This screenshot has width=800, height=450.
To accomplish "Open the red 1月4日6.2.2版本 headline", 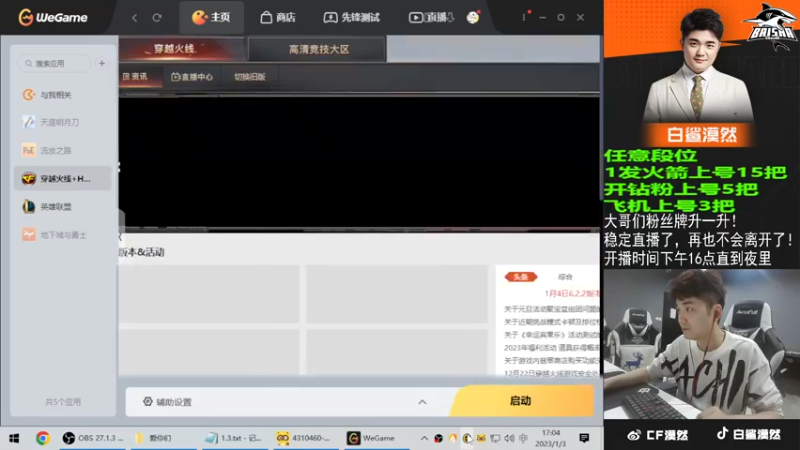I will (572, 293).
